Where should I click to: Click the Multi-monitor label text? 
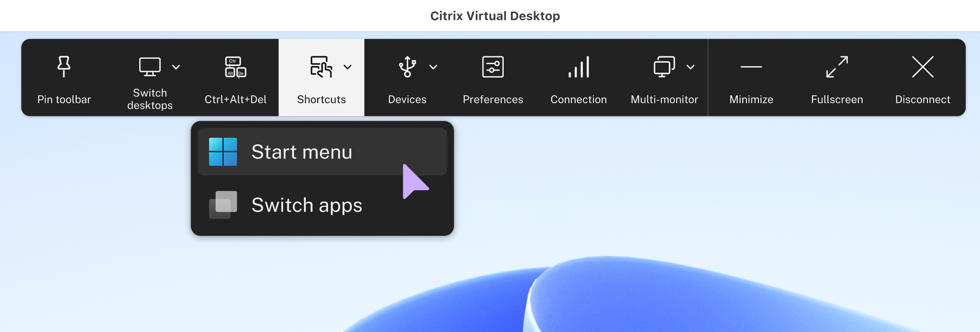[x=664, y=99]
